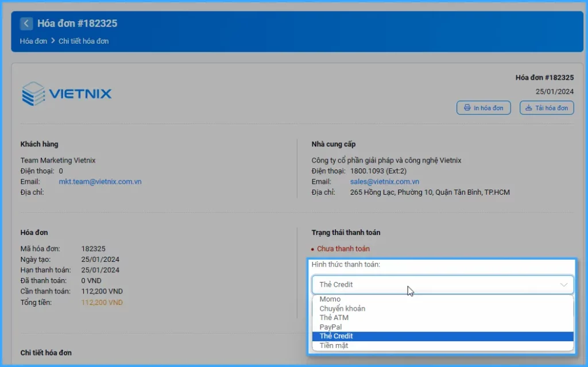Viewport: 588px width, 367px height.
Task: Go back using the header arrow icon
Action: (26, 24)
